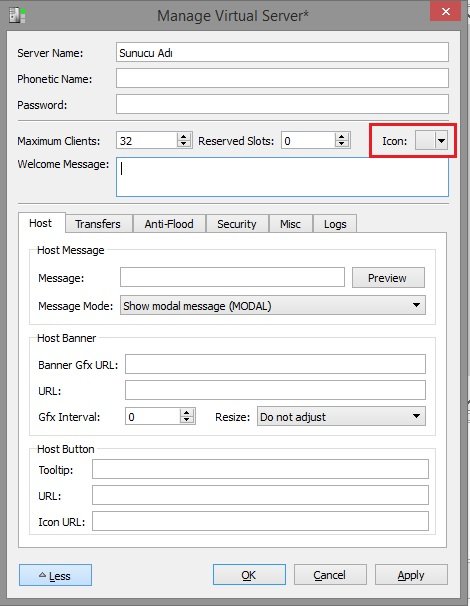This screenshot has height=606, width=470.
Task: Open the Security tab
Action: [237, 224]
